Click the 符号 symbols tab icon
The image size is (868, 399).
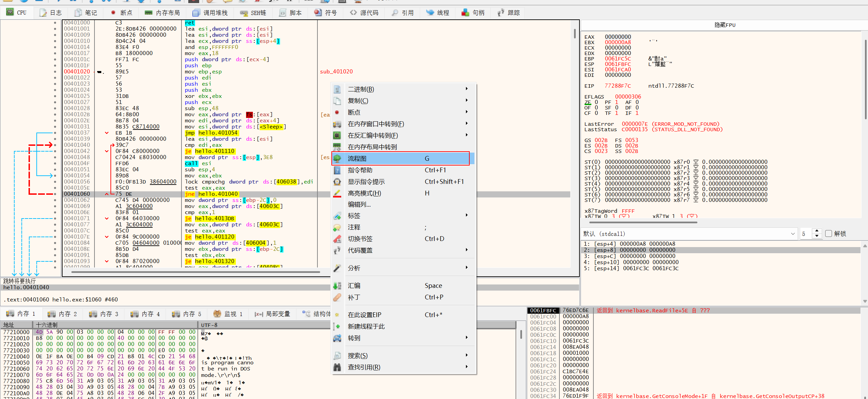tap(318, 13)
